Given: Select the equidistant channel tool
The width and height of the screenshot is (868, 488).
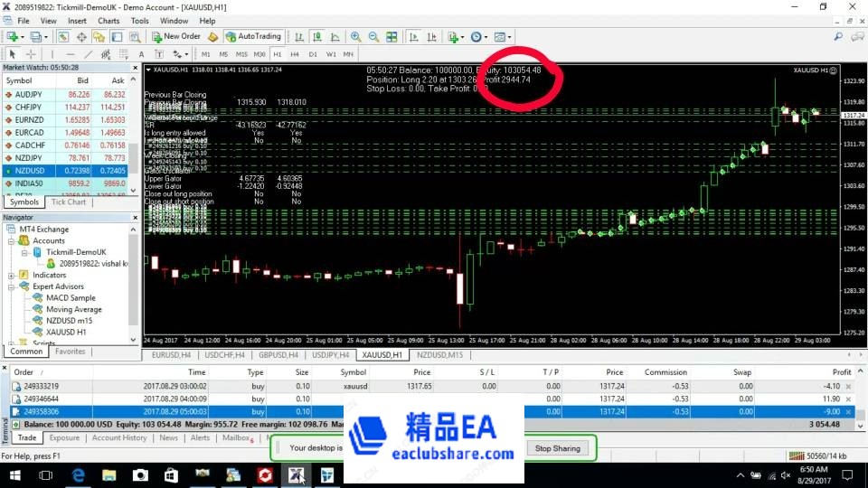Looking at the screenshot, I should [106, 54].
